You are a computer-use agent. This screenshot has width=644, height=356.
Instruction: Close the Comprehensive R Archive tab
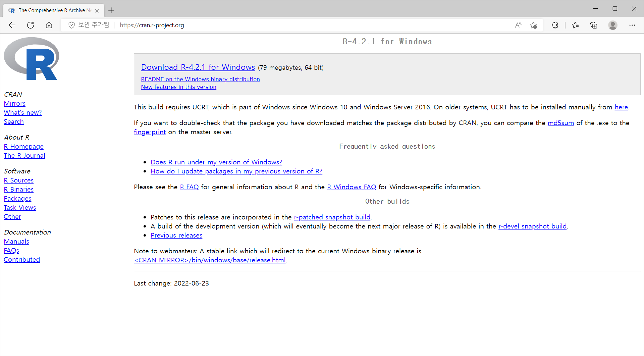[97, 10]
